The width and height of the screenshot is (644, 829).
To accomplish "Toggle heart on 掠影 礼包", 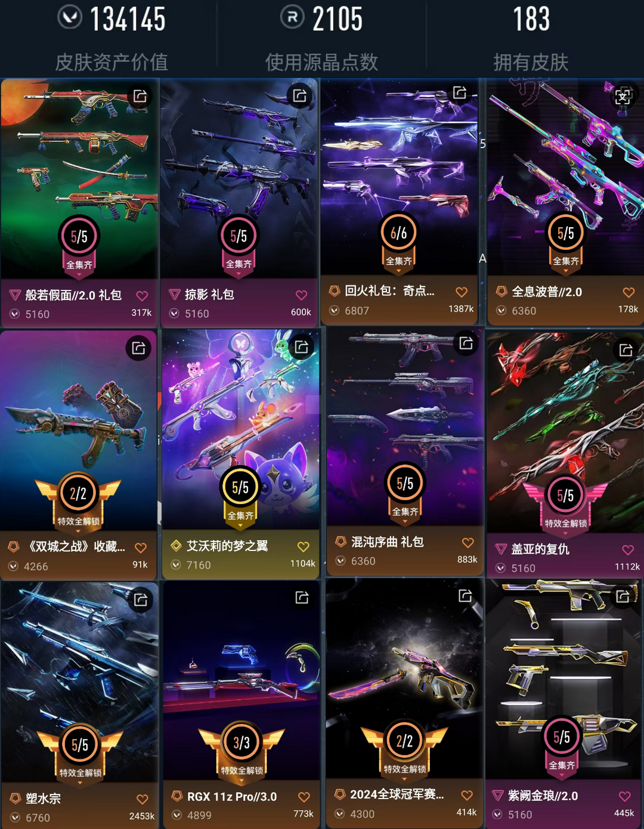I will click(302, 295).
